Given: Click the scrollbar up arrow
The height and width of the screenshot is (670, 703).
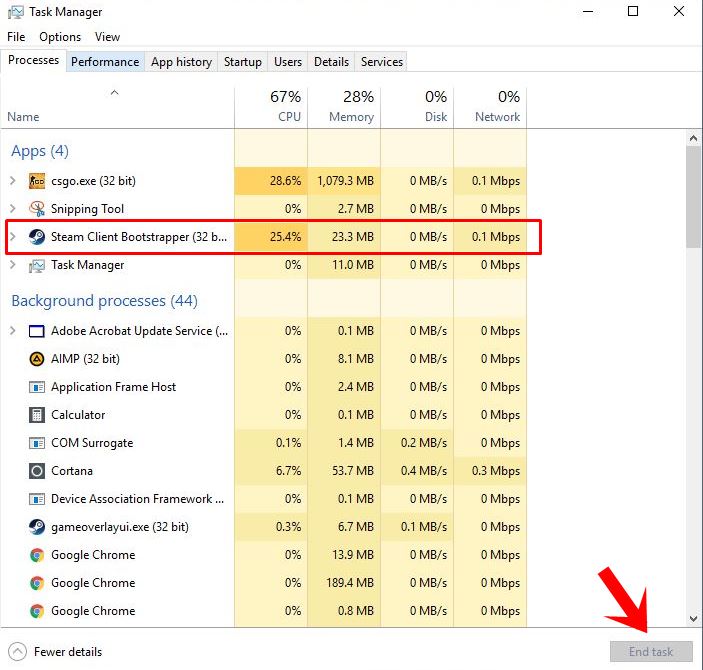Looking at the screenshot, I should click(694, 138).
